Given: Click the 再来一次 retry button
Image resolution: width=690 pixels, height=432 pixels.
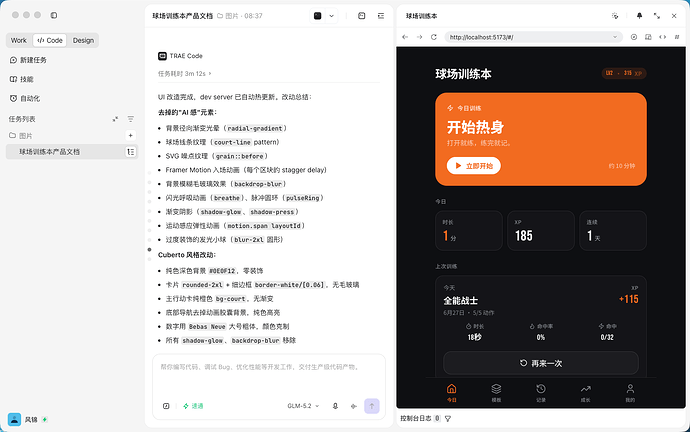Looking at the screenshot, I should point(541,363).
